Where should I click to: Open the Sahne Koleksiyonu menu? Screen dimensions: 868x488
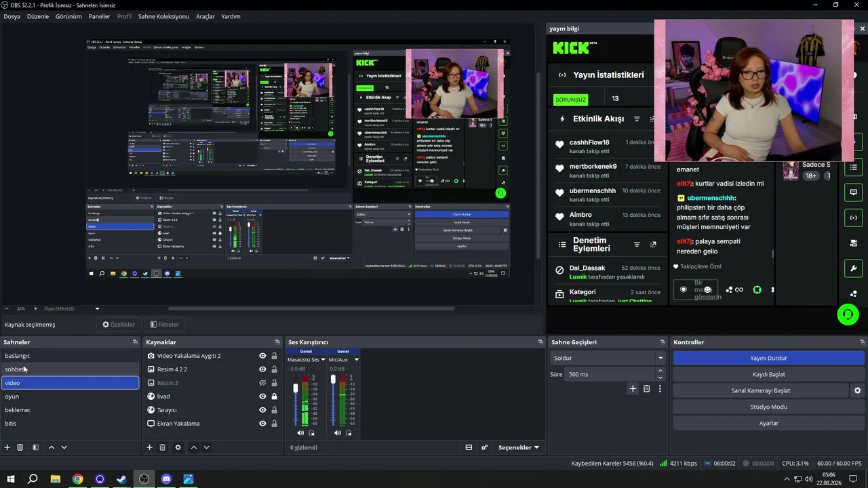(x=163, y=16)
